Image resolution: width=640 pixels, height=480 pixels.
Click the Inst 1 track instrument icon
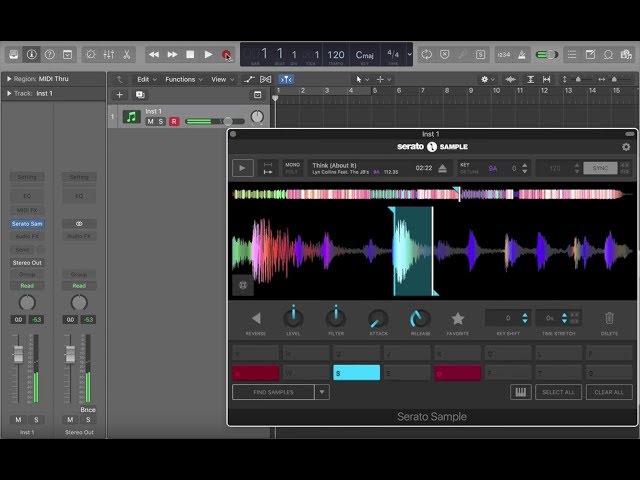tap(131, 117)
